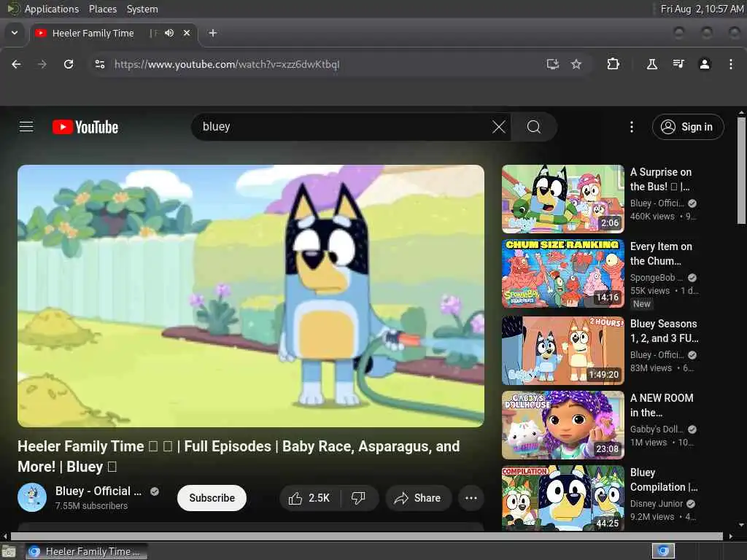Mute the tab via speaker icon
This screenshot has height=560, width=747.
coord(169,33)
